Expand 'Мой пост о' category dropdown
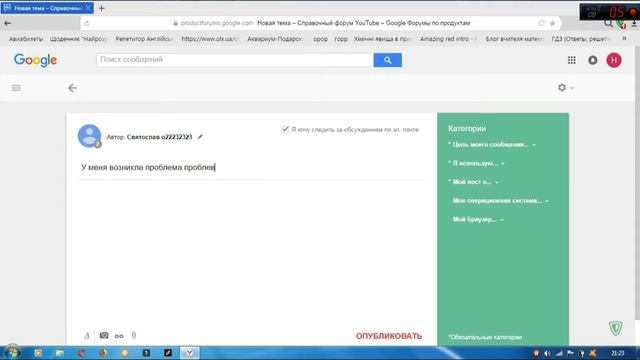 [x=473, y=182]
